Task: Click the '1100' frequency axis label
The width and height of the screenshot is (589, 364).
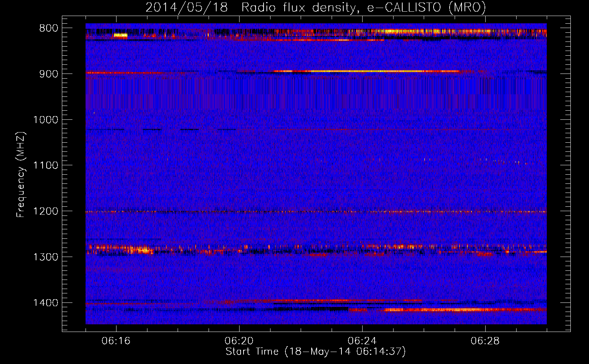Action: click(x=46, y=165)
